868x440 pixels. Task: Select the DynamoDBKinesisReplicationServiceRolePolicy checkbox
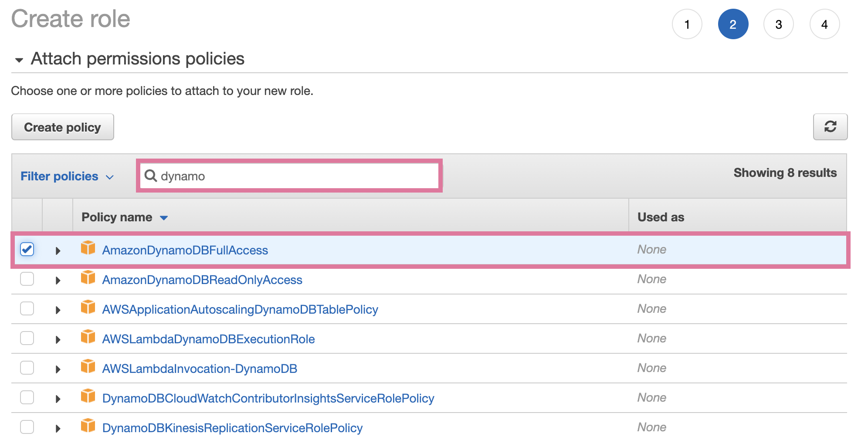tap(27, 427)
